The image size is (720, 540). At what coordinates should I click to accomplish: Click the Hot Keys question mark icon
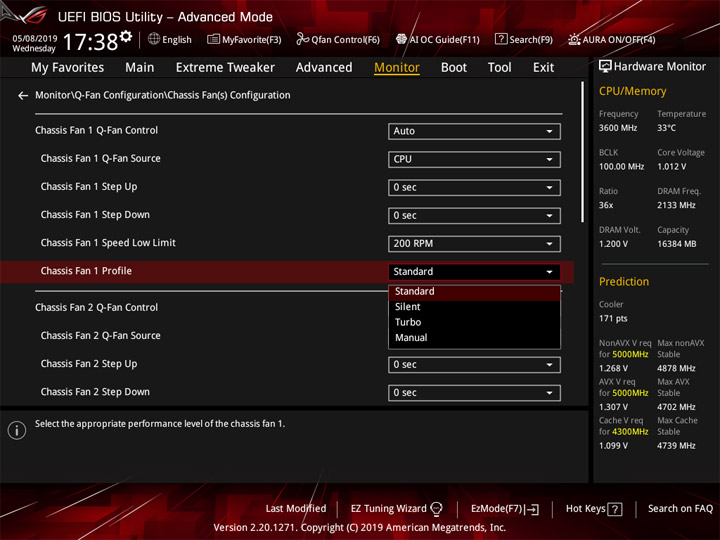point(615,509)
